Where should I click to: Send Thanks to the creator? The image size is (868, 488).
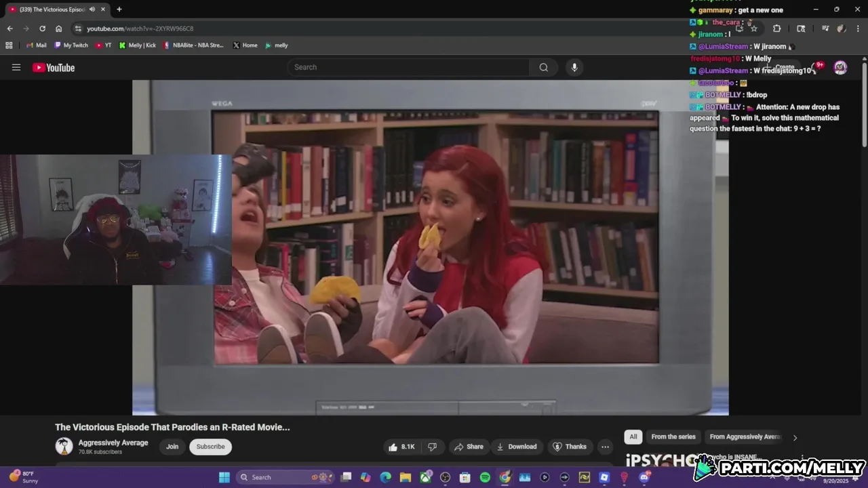tap(570, 447)
